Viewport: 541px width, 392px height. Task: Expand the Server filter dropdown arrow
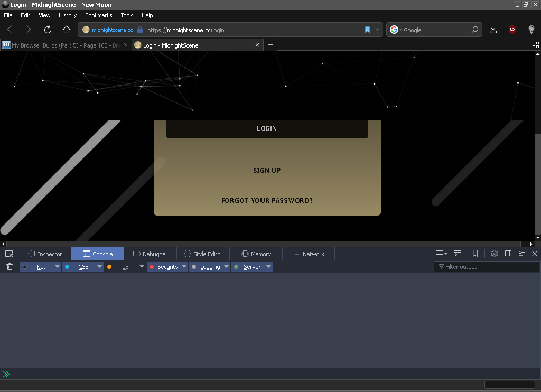(268, 267)
